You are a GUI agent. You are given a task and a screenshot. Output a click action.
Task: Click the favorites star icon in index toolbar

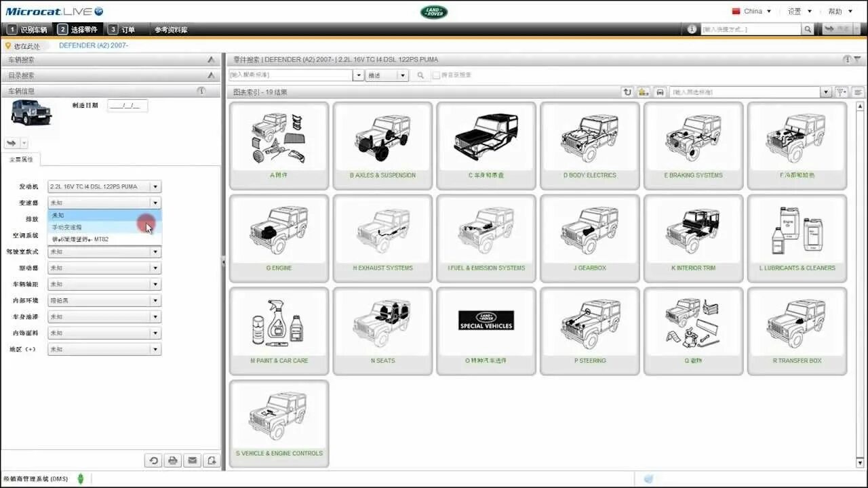pyautogui.click(x=643, y=92)
